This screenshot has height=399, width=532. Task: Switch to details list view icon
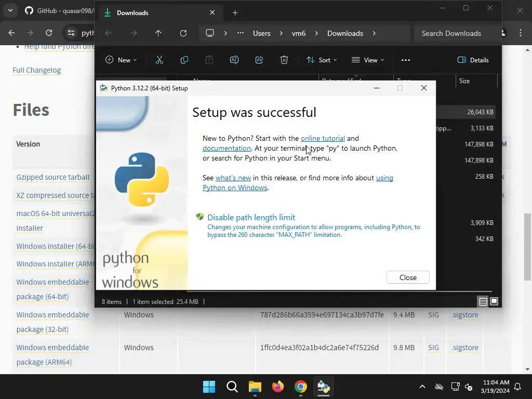[483, 301]
